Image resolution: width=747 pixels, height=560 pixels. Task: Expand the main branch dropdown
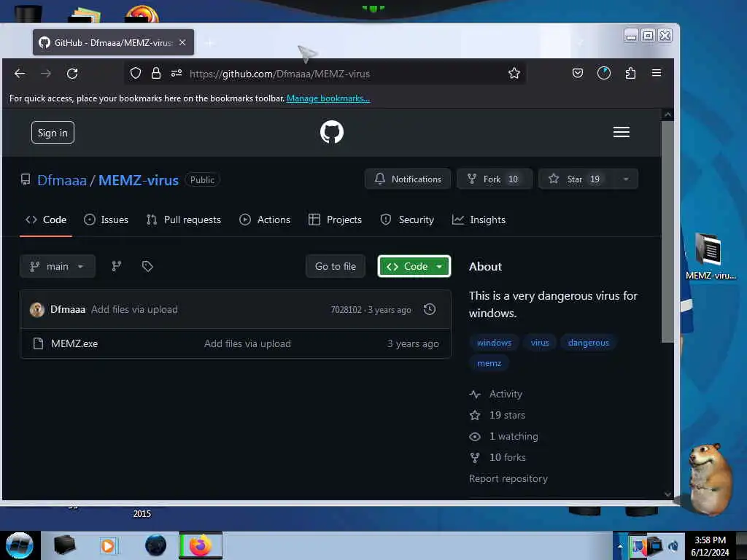pyautogui.click(x=58, y=266)
